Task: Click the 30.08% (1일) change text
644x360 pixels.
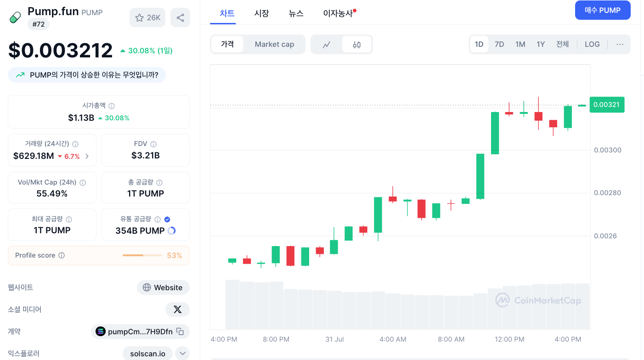Action: click(150, 51)
